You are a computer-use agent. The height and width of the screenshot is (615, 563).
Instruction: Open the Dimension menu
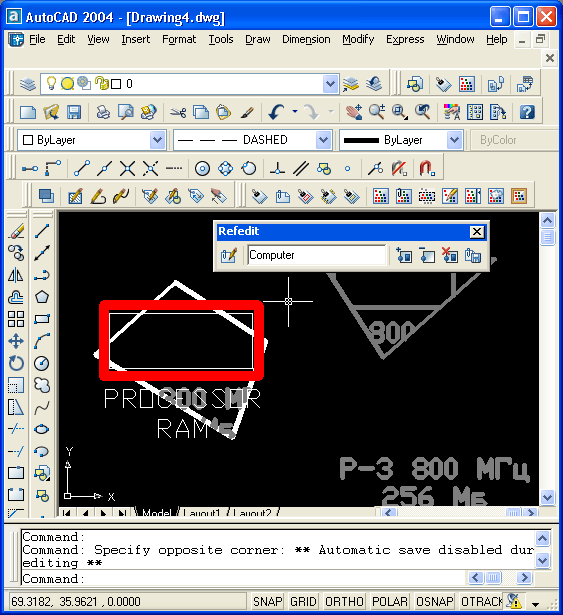tap(306, 39)
